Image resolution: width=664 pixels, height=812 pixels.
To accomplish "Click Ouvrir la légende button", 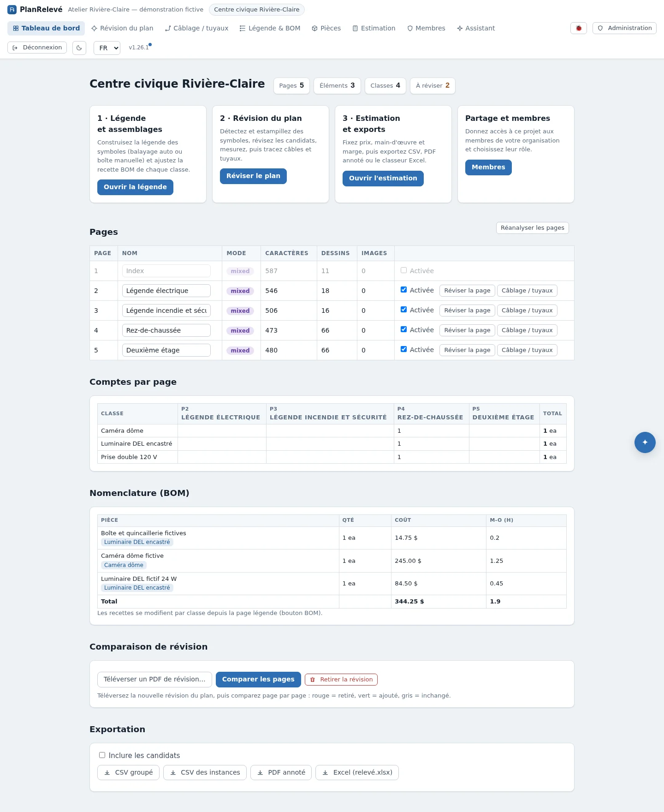I will (x=135, y=187).
